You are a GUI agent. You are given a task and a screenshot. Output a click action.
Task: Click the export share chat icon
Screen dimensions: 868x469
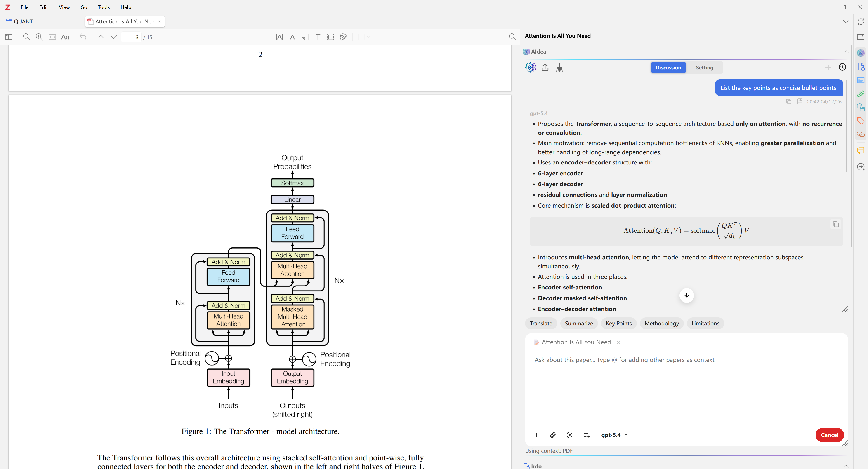pos(545,67)
